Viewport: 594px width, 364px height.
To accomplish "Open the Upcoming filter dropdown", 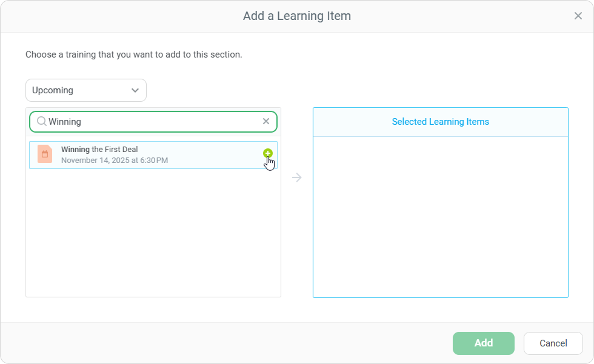I will 85,90.
